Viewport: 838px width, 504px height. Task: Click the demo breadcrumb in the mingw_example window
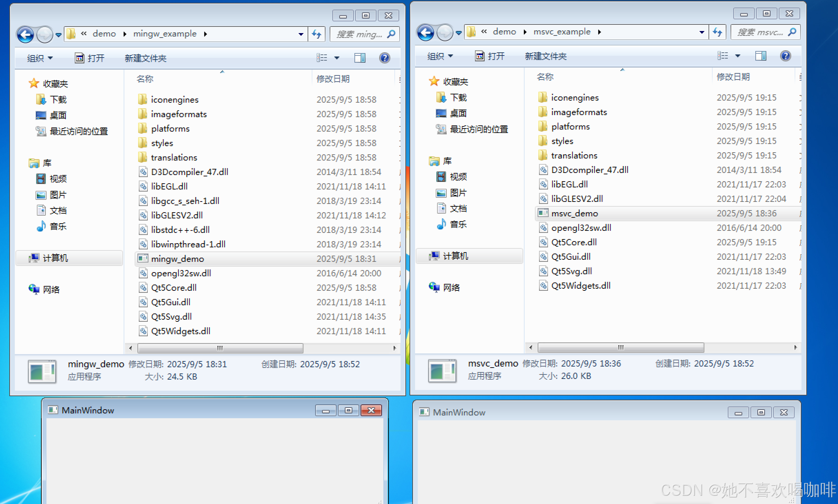tap(104, 34)
